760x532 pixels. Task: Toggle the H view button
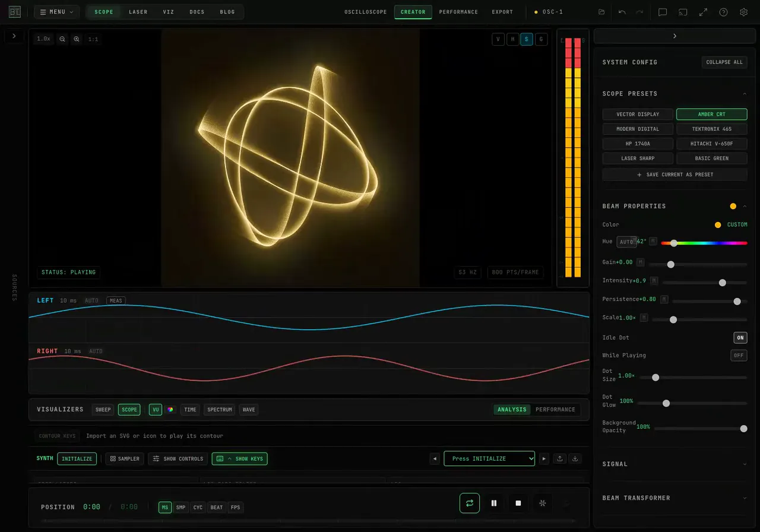512,39
